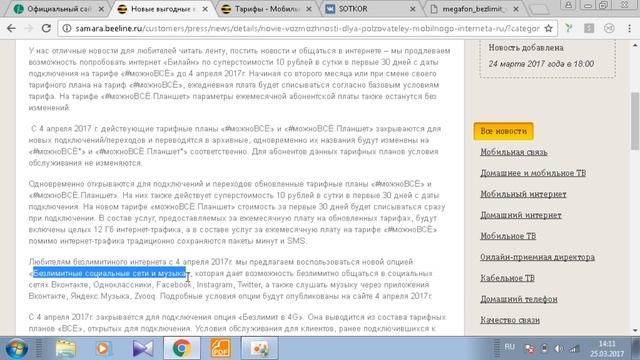Close the 'Официальный сайт' tab

click(x=101, y=9)
